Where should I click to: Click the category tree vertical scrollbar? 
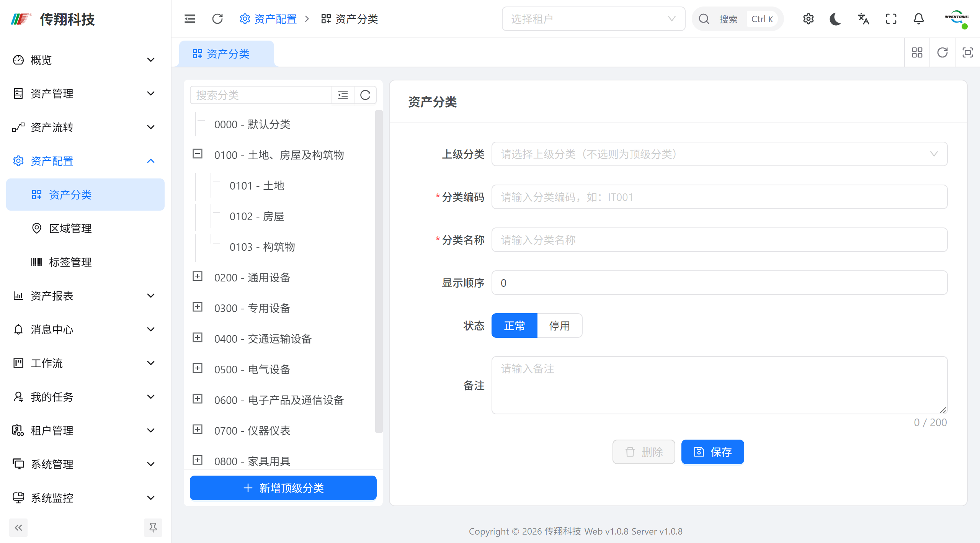(379, 271)
